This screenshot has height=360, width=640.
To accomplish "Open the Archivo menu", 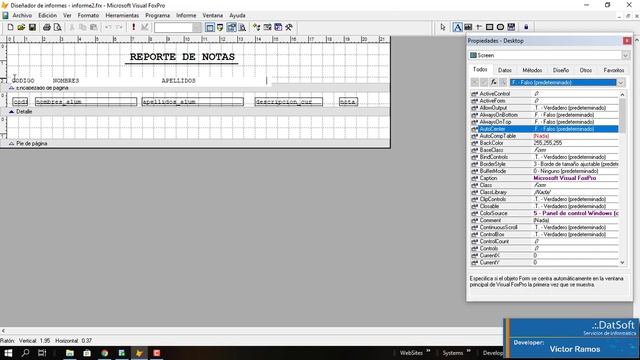I will [22, 15].
